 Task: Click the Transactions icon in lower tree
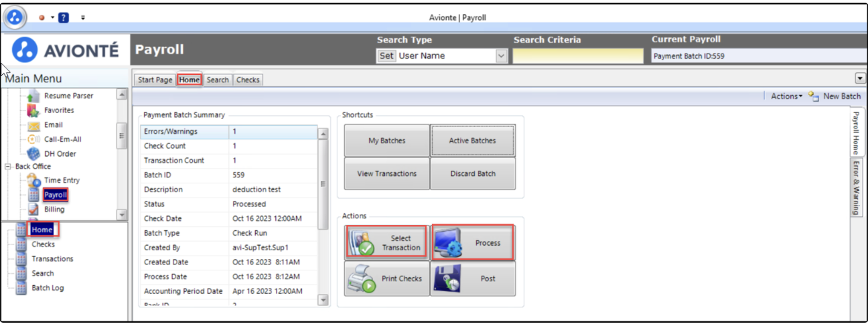coord(21,260)
